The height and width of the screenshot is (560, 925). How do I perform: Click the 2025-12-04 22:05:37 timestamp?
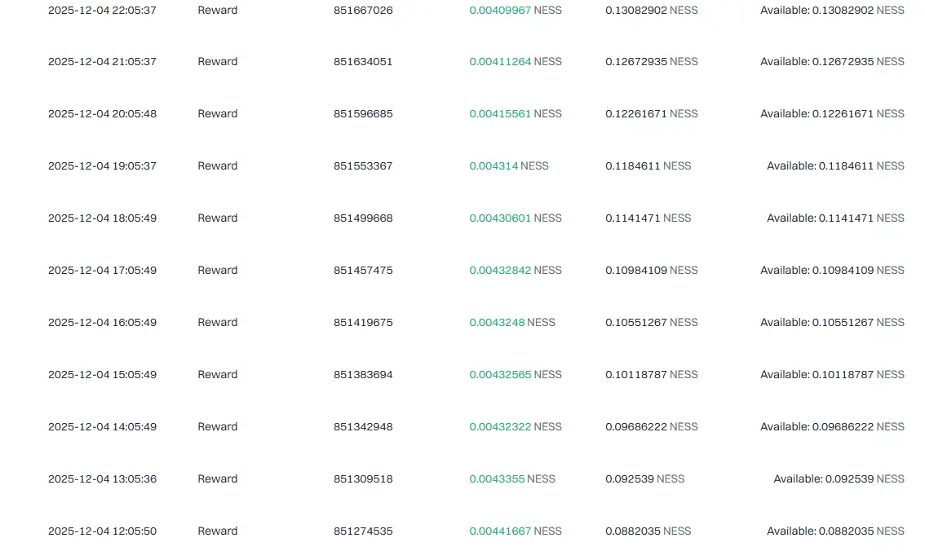[x=102, y=10]
